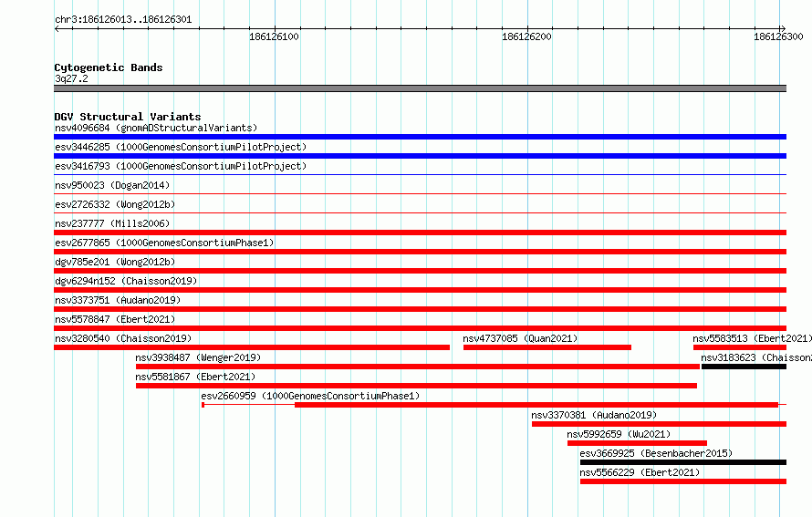
Task: Click nsv3938487 (Wenger2019) label
Action: click(198, 357)
